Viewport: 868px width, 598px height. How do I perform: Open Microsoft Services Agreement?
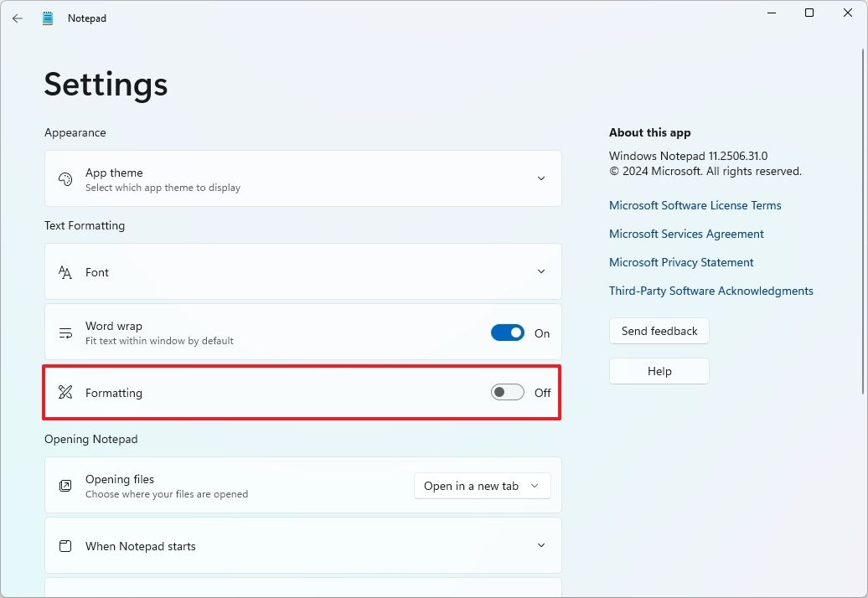pyautogui.click(x=686, y=234)
